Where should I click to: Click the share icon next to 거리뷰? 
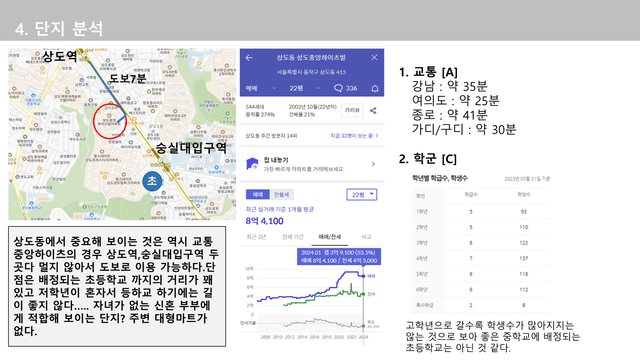click(x=373, y=110)
